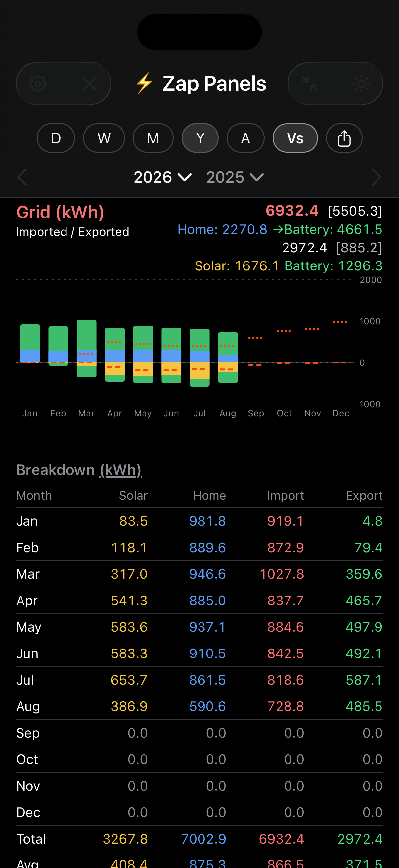Tap total solar value 3267.8
399x868 pixels.
[x=125, y=839]
